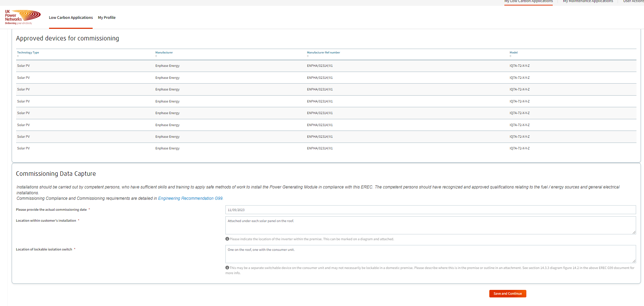The image size is (644, 306).
Task: Open the Low Carbon Applications tab
Action: click(71, 17)
